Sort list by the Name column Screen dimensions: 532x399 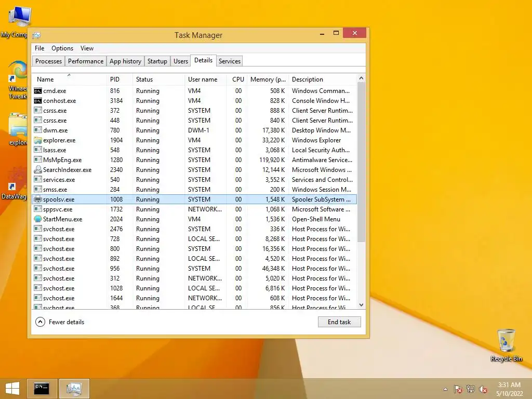tap(69, 79)
